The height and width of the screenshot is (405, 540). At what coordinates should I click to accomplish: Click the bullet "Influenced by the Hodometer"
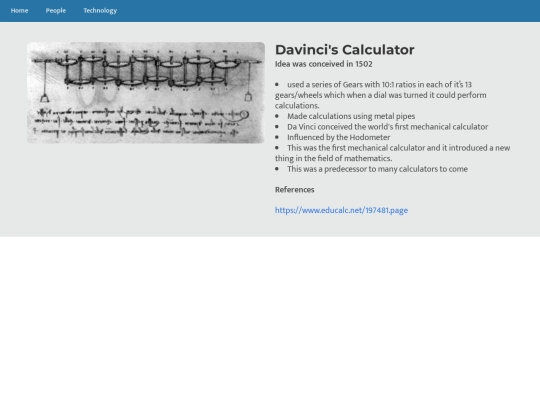click(339, 137)
